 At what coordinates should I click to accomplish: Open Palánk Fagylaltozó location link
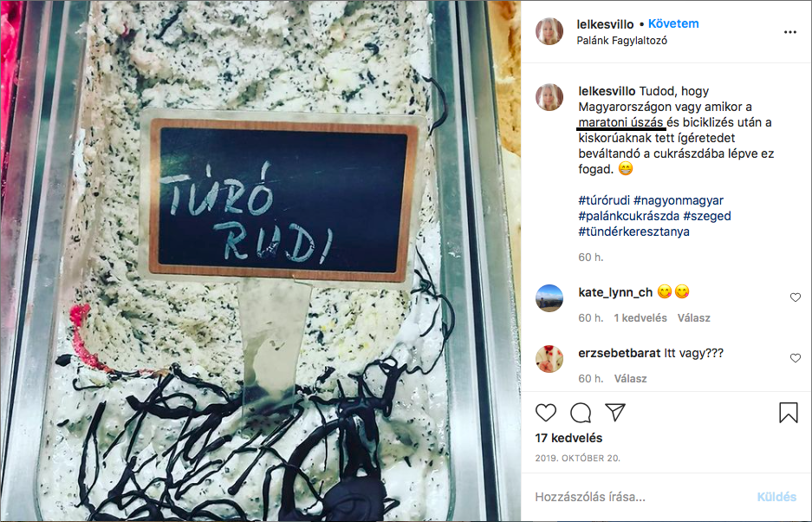click(621, 41)
